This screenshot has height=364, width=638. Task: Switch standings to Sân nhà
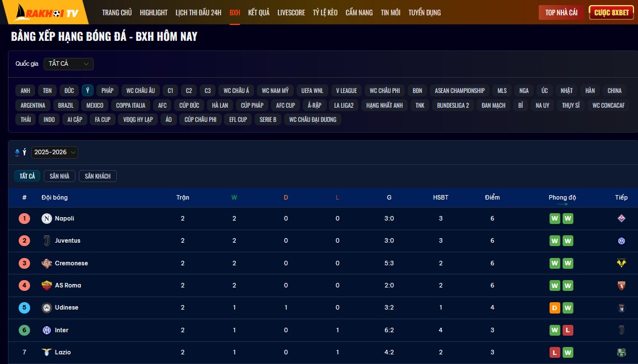59,176
